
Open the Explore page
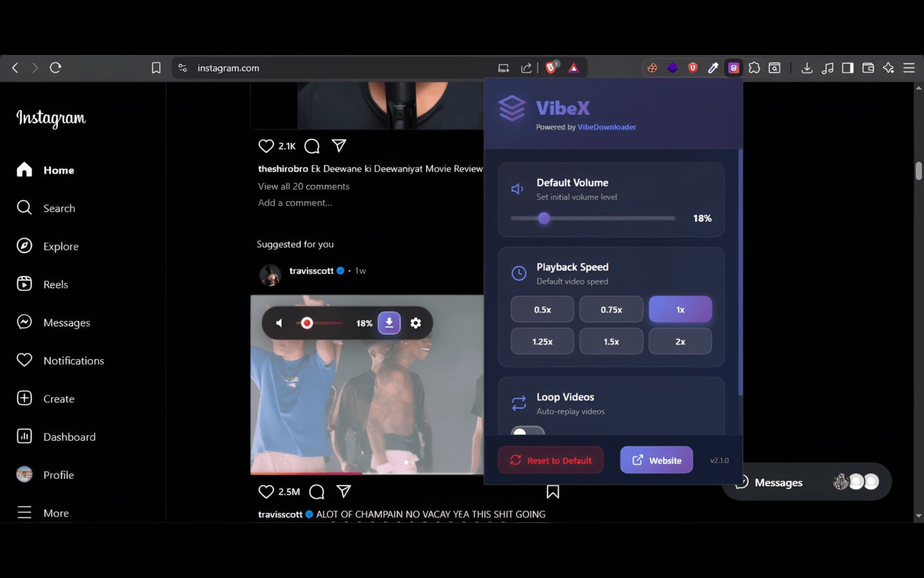pos(48,246)
